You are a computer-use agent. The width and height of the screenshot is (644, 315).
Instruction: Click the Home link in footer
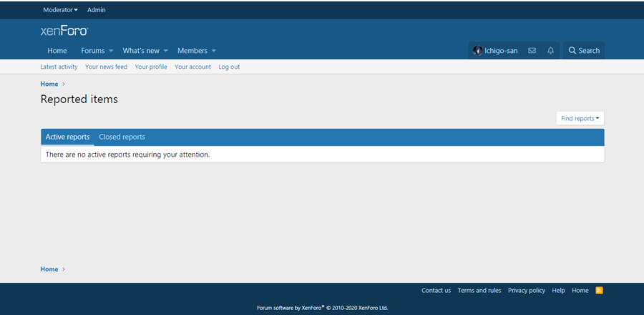(x=580, y=291)
